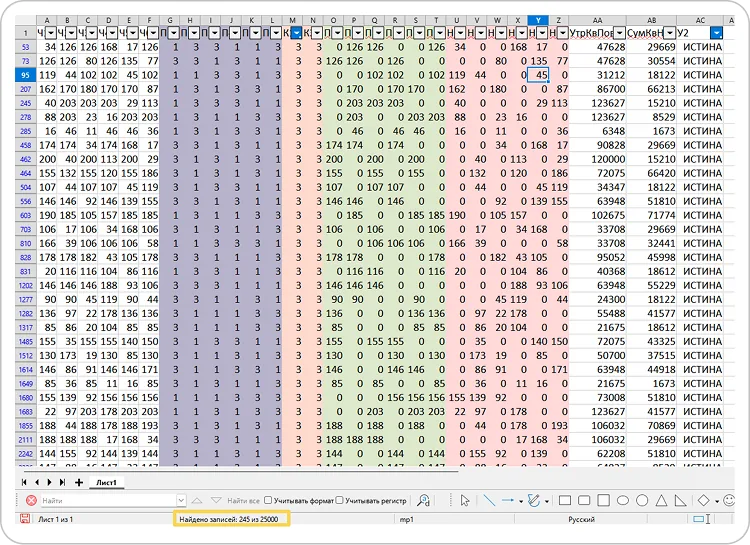
Task: Expand the basic shapes options arrow
Action: coord(717,501)
